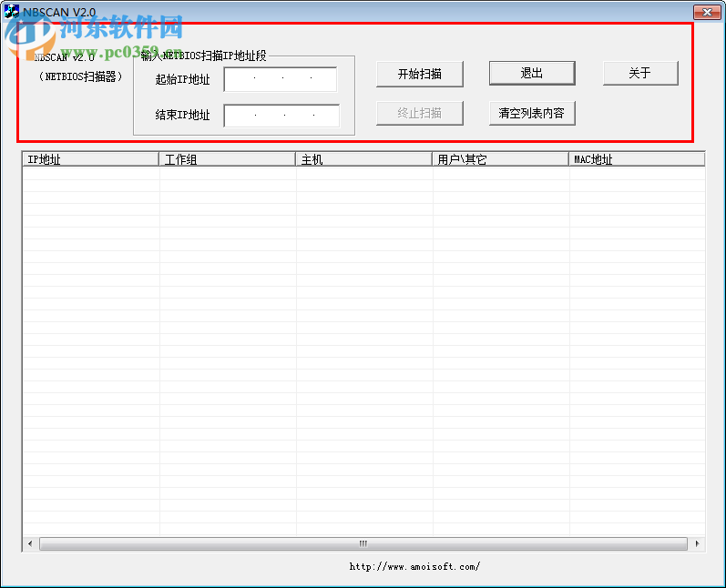
Task: Click the horizontal scrollbar right arrow
Action: [697, 543]
